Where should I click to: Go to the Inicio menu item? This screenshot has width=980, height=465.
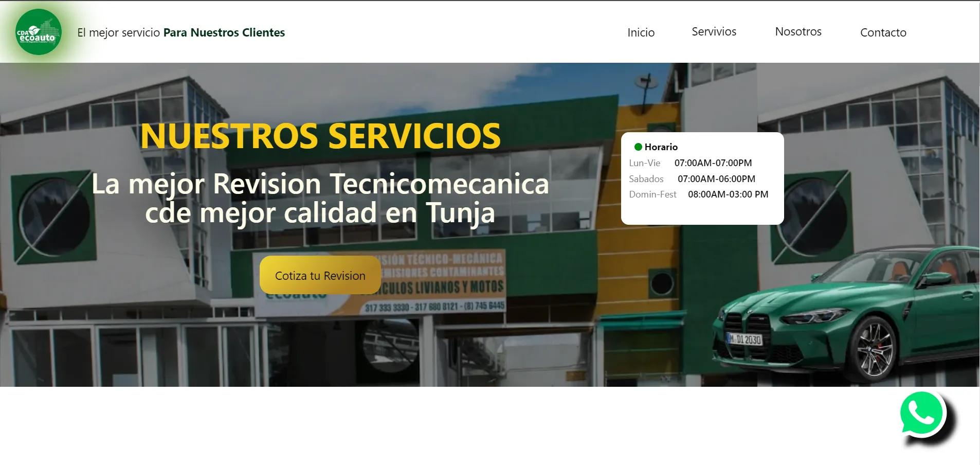point(641,32)
